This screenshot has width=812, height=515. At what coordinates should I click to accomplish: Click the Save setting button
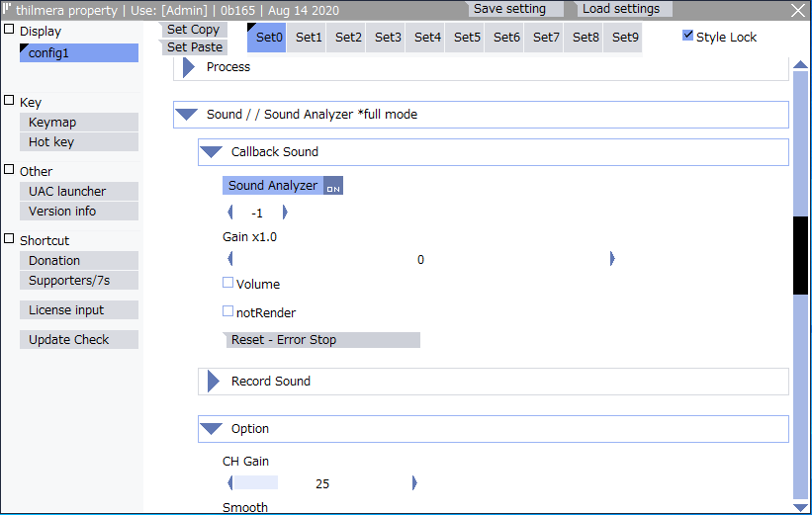(x=509, y=9)
